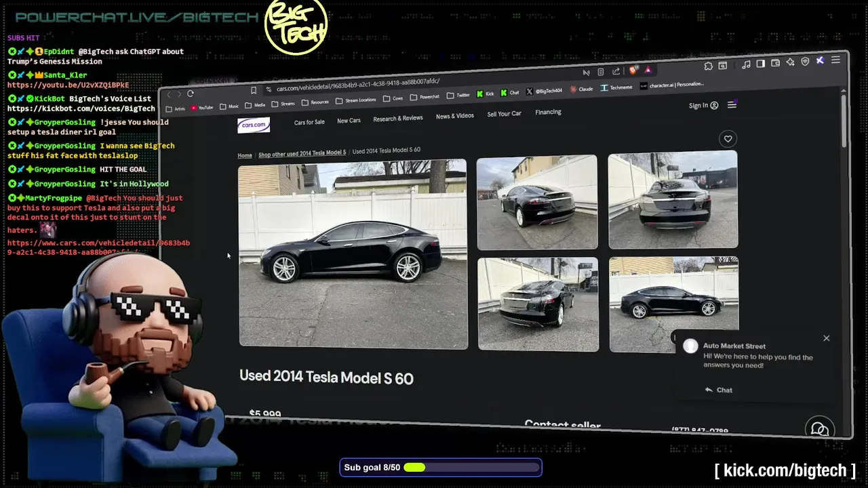Viewport: 868px width, 488px height.
Task: Open the character.ai bookmark
Action: click(x=672, y=85)
